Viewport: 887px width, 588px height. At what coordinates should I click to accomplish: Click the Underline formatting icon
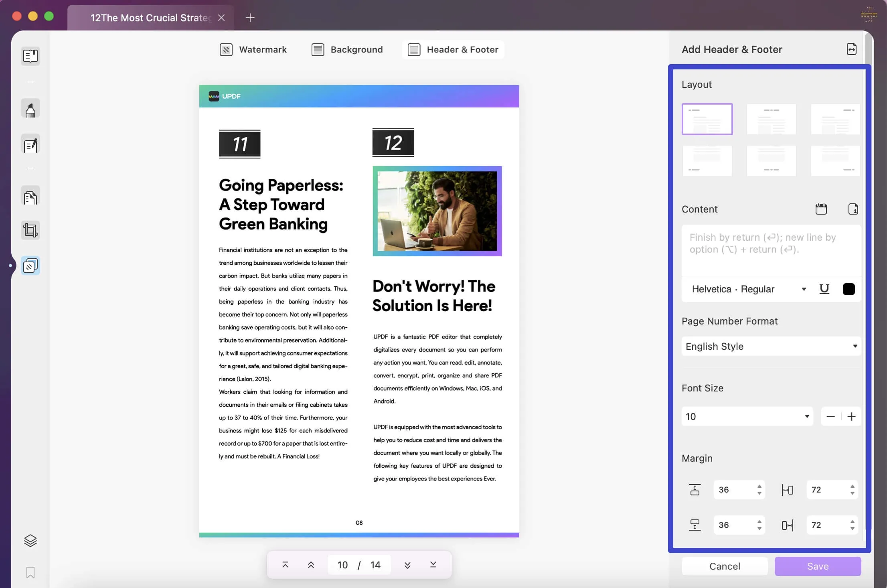pos(825,289)
